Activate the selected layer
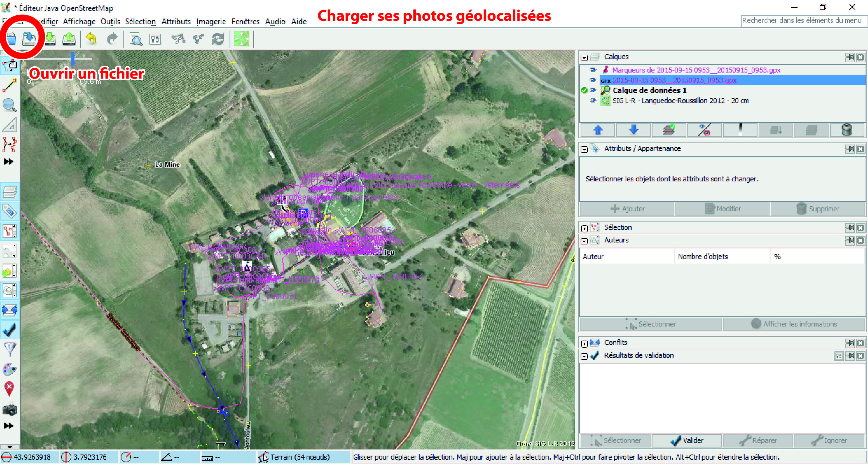This screenshot has height=464, width=868. click(669, 130)
